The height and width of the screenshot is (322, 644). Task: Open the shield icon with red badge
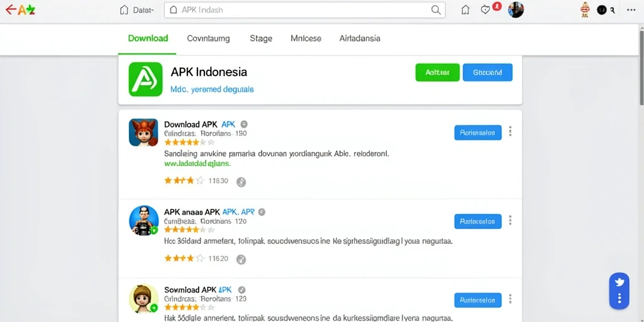[x=486, y=10]
